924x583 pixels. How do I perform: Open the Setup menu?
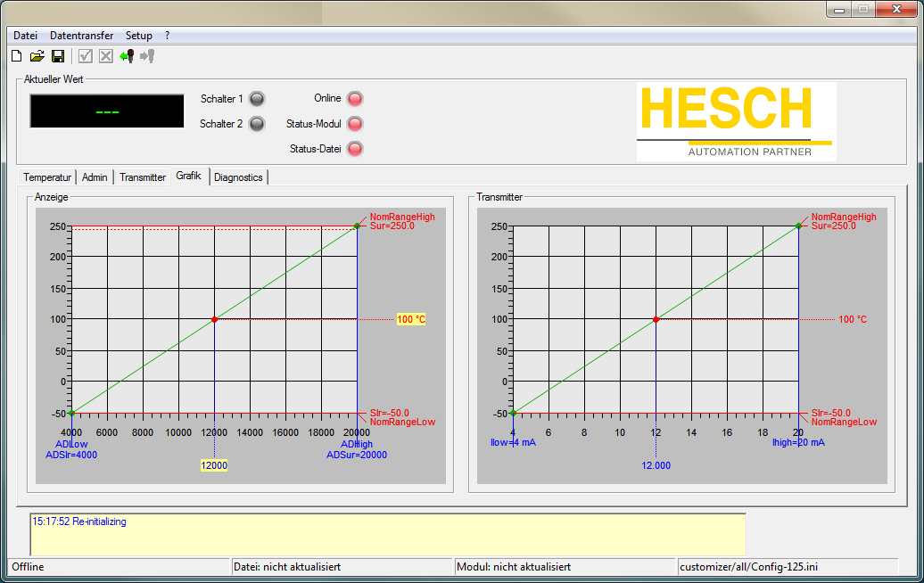click(139, 36)
